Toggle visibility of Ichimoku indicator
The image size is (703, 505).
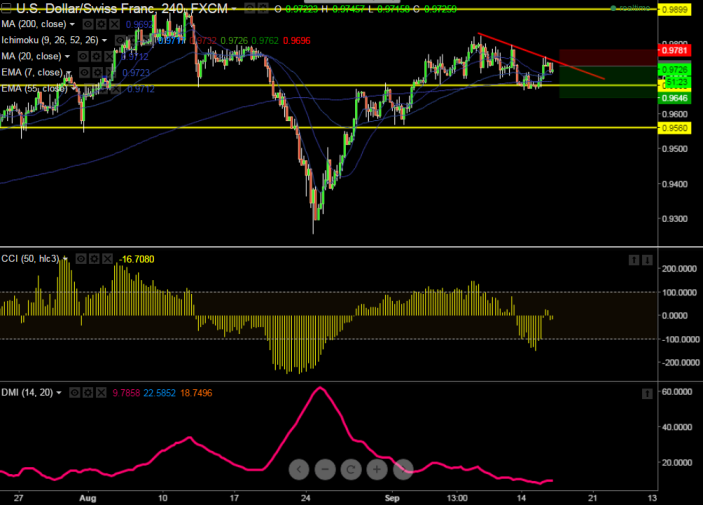click(120, 40)
